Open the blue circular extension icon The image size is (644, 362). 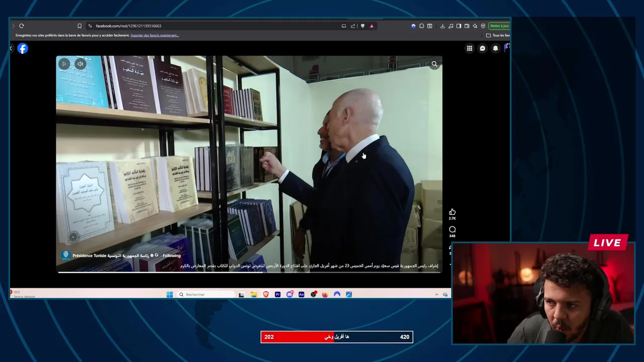click(414, 26)
